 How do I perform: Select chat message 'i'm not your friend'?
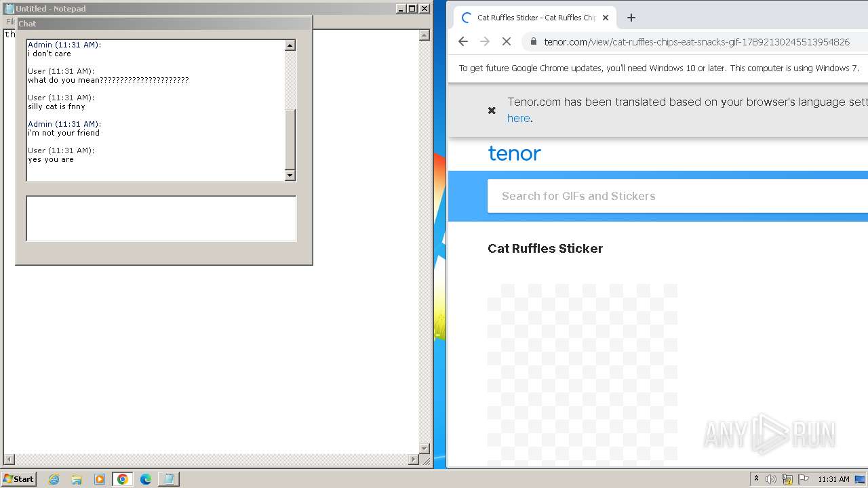pos(64,133)
